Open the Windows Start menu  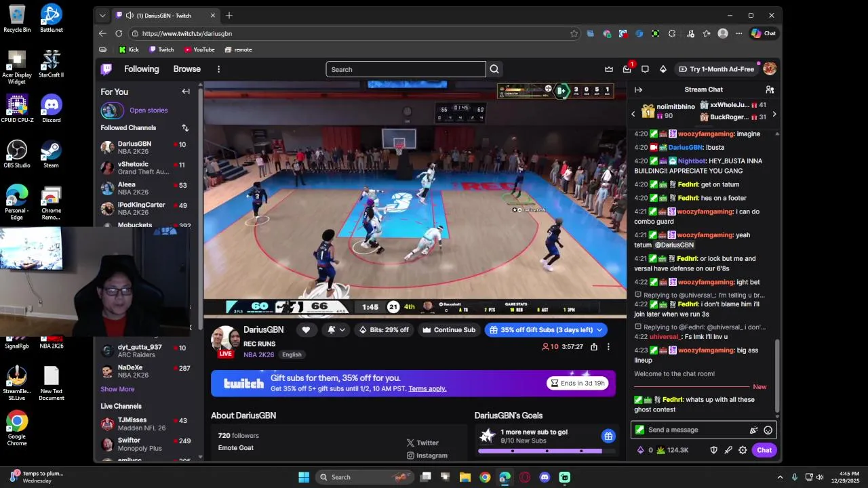pos(304,477)
